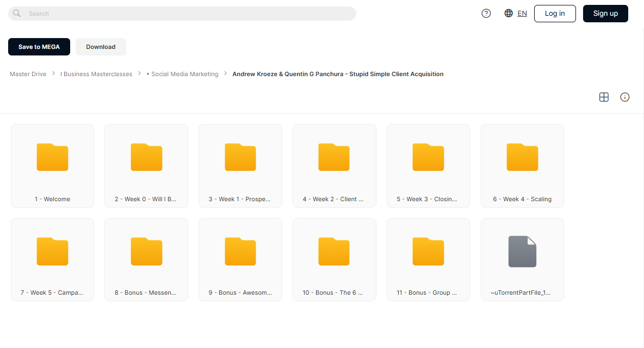Image resolution: width=644 pixels, height=348 pixels.
Task: Click the Log in button
Action: point(555,14)
